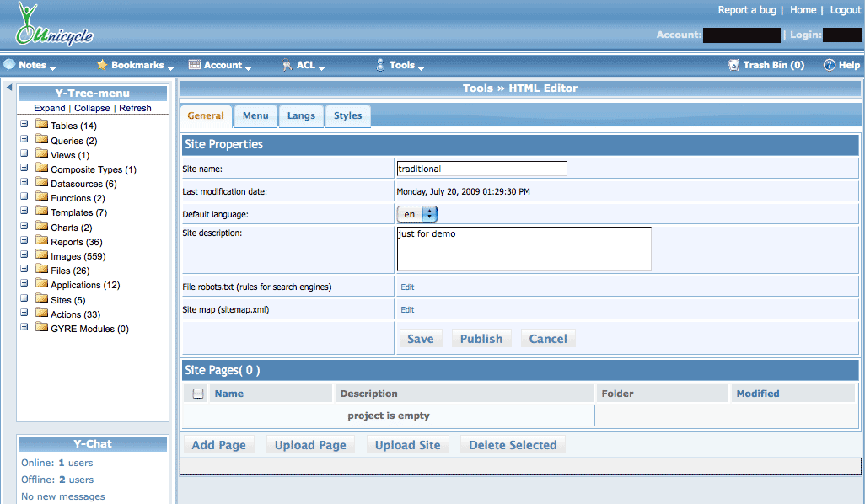Expand the Applications tree node
The image size is (865, 504).
[24, 284]
